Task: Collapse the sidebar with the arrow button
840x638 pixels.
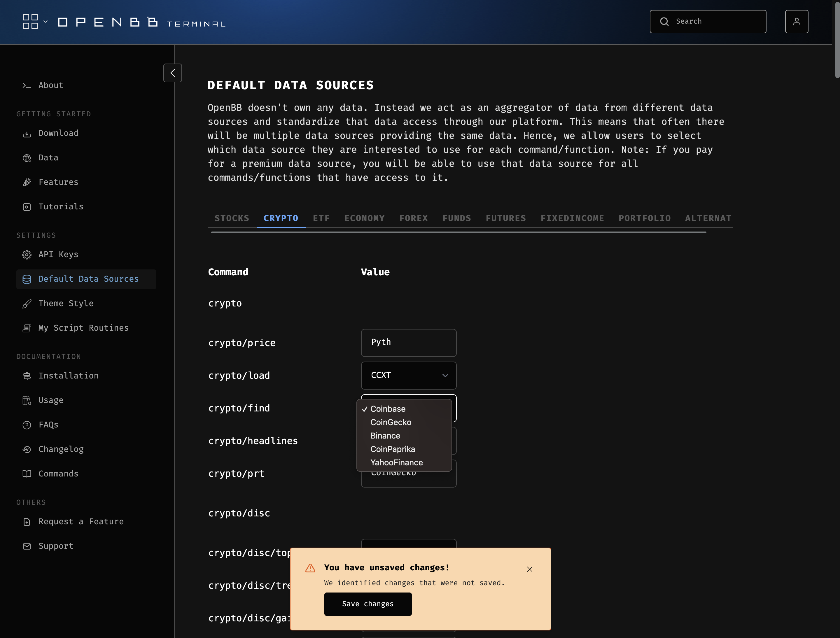Action: pyautogui.click(x=172, y=73)
